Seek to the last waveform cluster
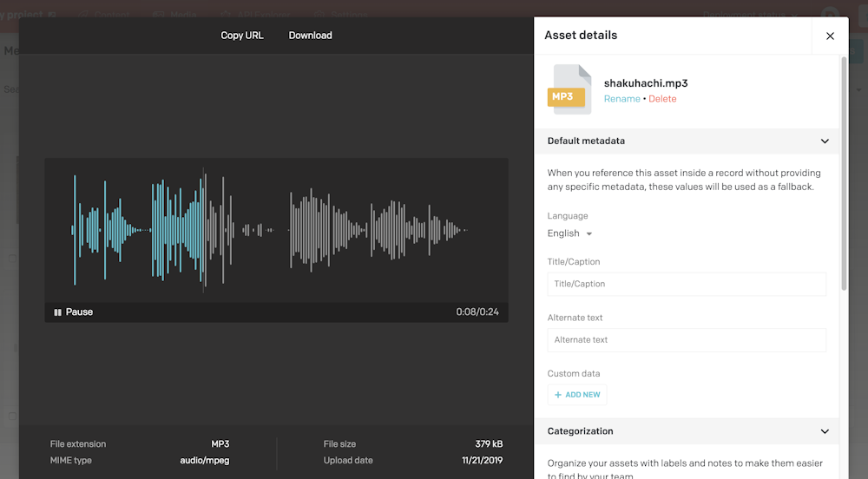868x479 pixels. pyautogui.click(x=408, y=230)
